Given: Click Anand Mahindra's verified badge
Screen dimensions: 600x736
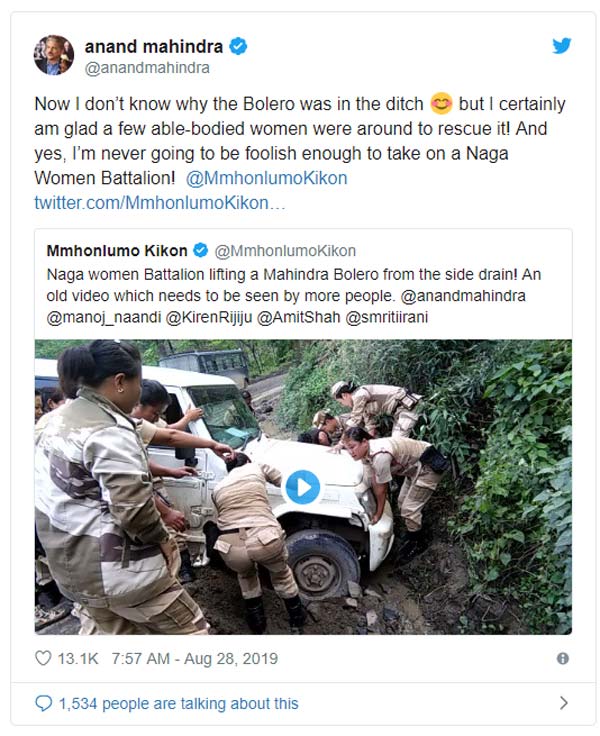Looking at the screenshot, I should [240, 46].
